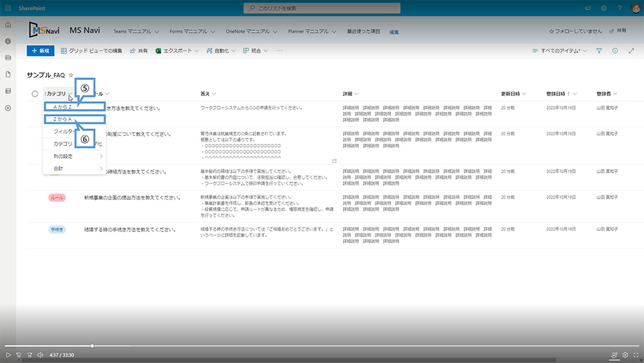Open the 詳細 column header menu
Image resolution: width=644 pixels, height=363 pixels.
(351, 93)
